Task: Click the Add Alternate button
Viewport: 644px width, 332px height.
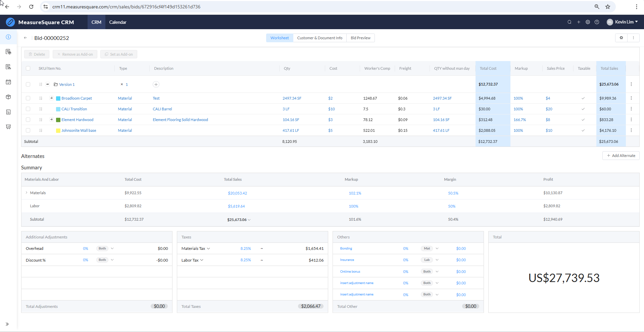Action: tap(621, 156)
